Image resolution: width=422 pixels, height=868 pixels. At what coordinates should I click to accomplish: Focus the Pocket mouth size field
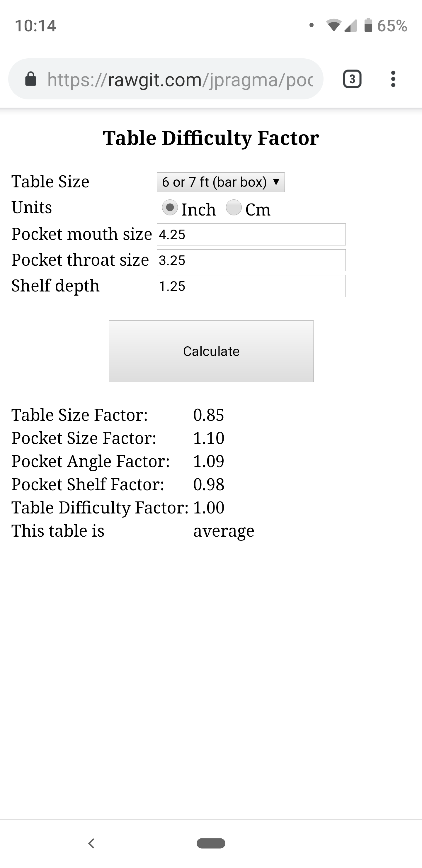coord(251,235)
